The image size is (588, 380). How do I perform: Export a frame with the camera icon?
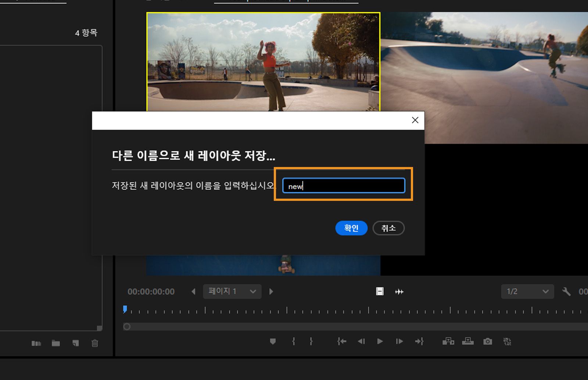(x=488, y=341)
